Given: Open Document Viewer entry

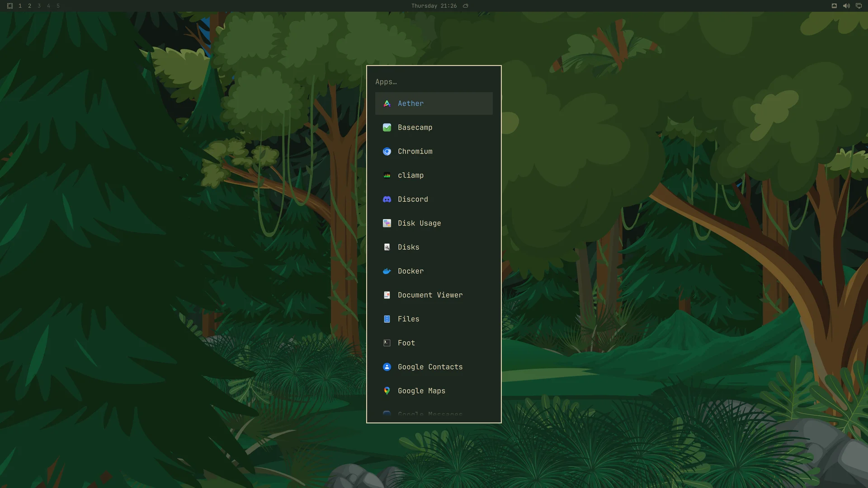Looking at the screenshot, I should [x=434, y=295].
